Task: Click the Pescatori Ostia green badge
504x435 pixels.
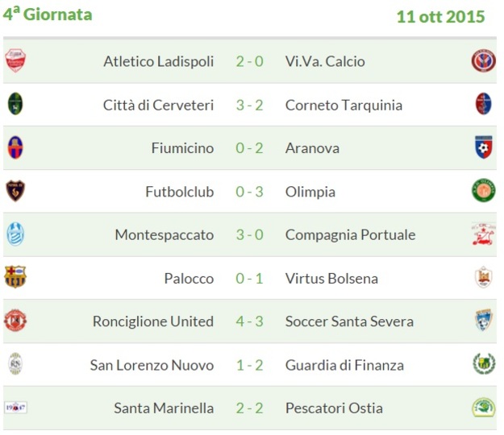Action: [x=483, y=407]
